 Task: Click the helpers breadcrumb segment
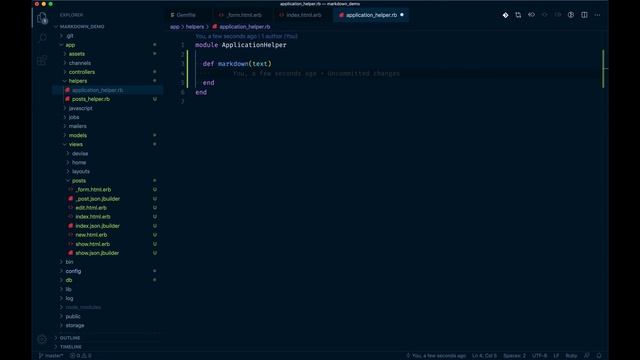click(195, 27)
